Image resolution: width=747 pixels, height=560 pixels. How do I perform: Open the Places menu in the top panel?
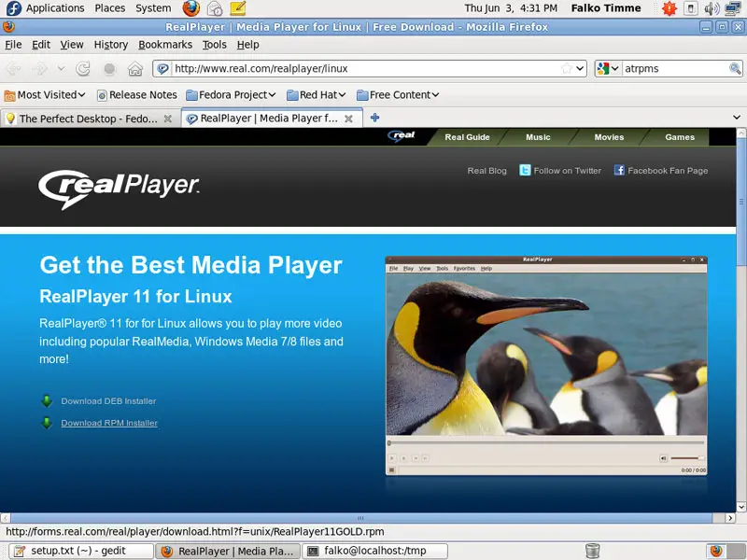[x=109, y=8]
